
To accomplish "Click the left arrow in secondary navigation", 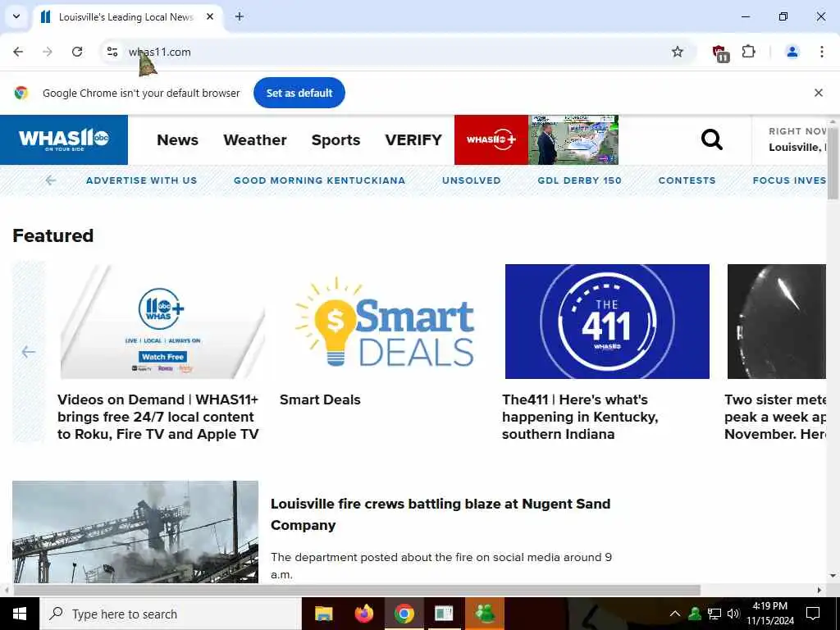I will click(x=51, y=180).
